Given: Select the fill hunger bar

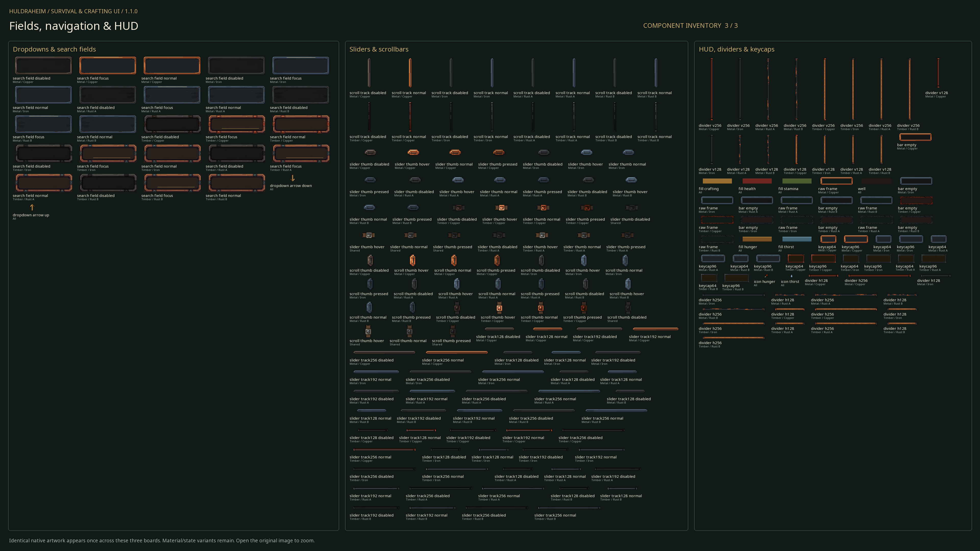Looking at the screenshot, I should point(757,239).
